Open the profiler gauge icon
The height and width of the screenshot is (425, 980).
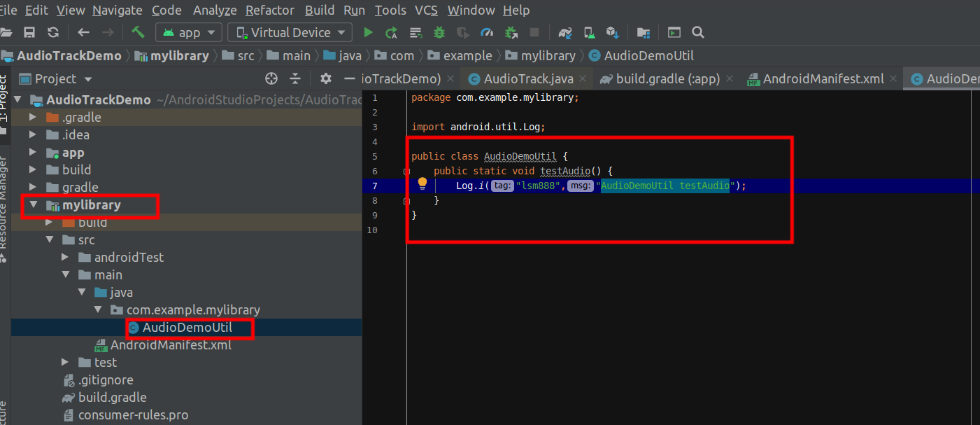[488, 32]
